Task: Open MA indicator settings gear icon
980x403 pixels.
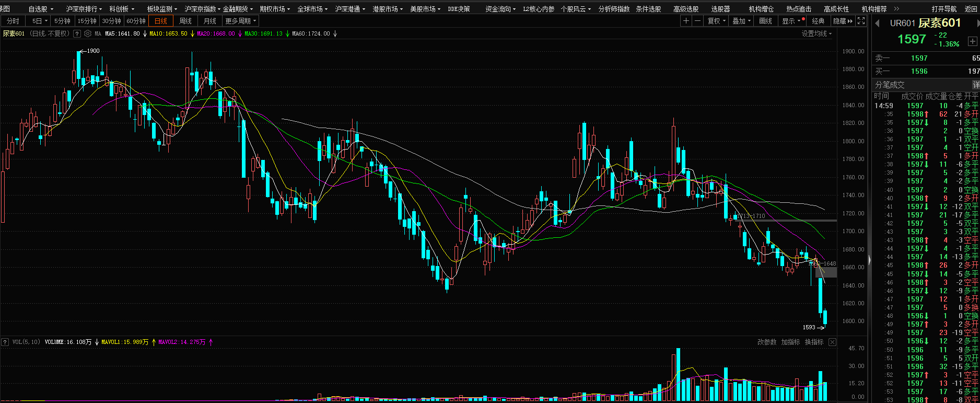Action: 88,33
